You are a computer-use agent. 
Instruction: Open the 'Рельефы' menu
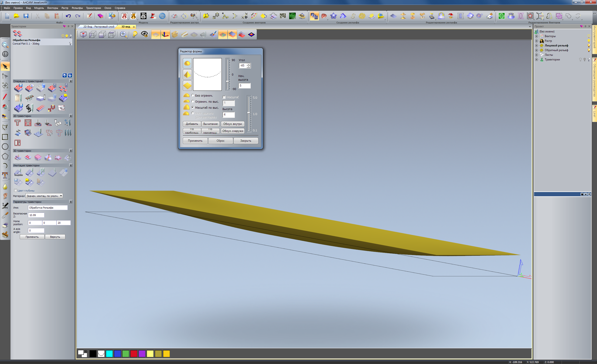click(x=77, y=8)
